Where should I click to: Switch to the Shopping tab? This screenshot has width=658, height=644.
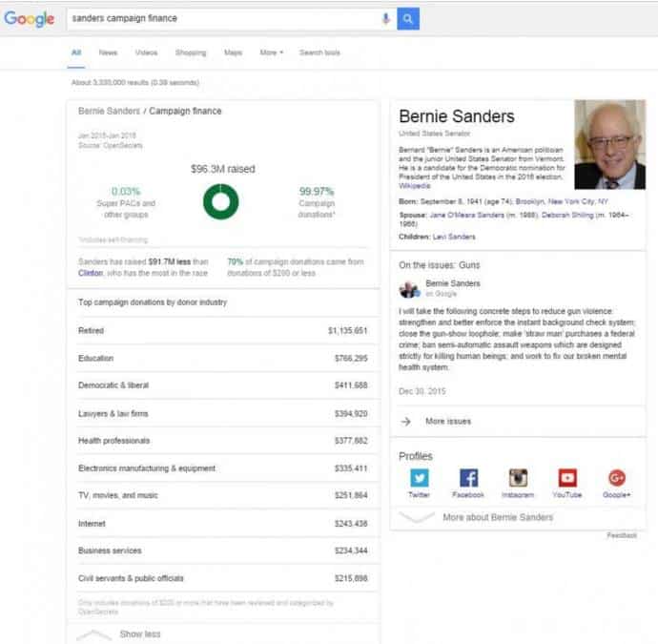(x=191, y=52)
